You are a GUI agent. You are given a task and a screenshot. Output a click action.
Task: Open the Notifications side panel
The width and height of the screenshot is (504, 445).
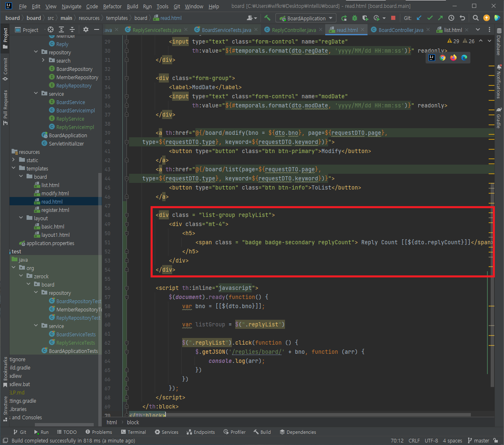click(499, 81)
